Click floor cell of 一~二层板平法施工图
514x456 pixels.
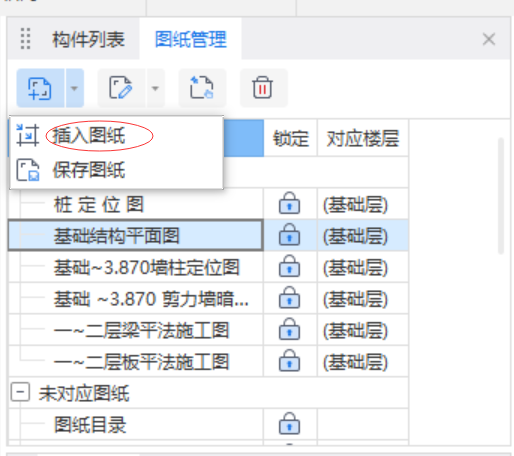pos(363,362)
